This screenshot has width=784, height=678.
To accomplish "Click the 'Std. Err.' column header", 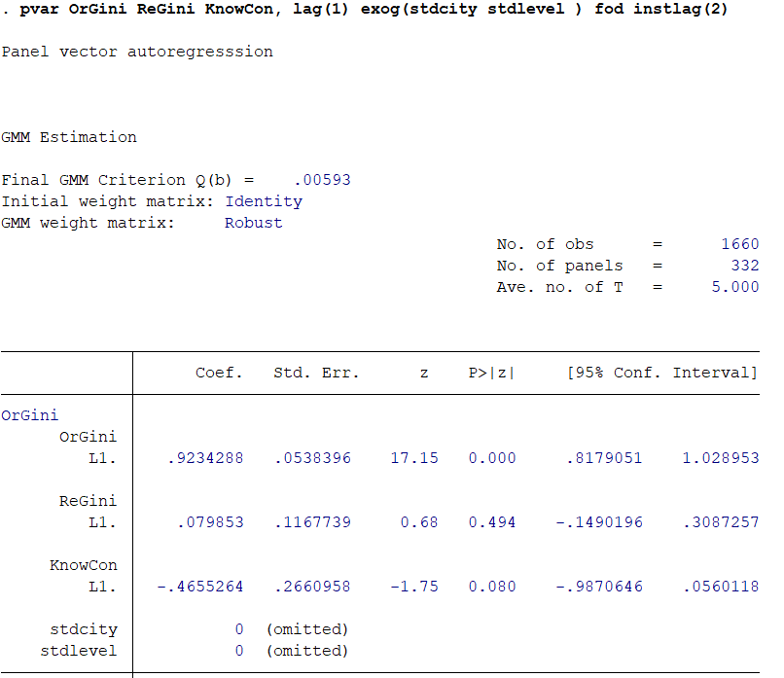I will 316,373.
